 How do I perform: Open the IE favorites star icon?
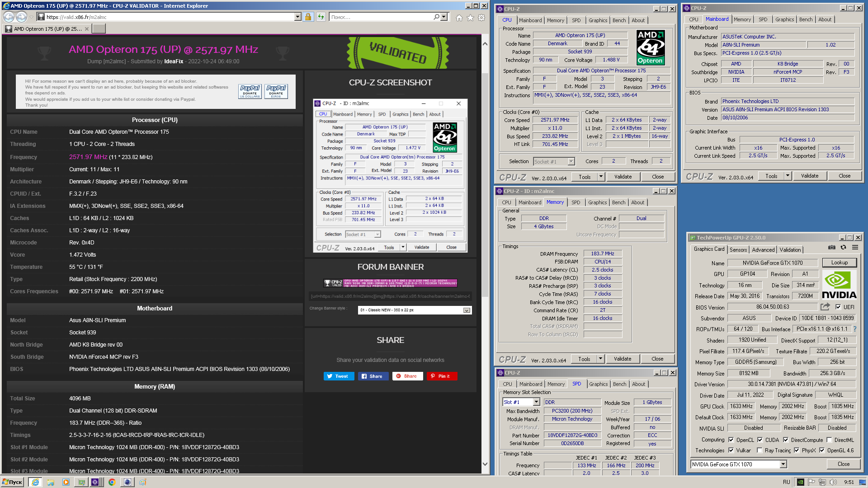coord(470,18)
